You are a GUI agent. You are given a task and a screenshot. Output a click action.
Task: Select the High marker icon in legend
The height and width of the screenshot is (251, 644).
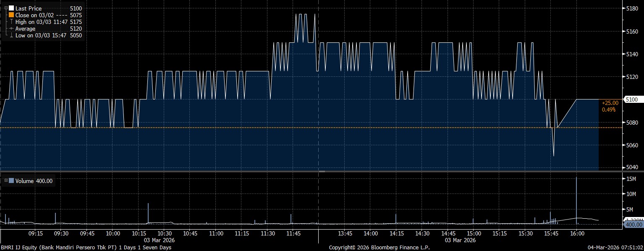(11, 22)
